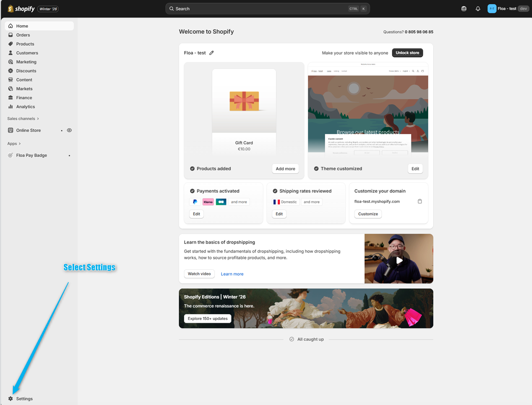Viewport: 532px width, 405px height.
Task: Click the Content icon in the sidebar
Action: [10, 80]
